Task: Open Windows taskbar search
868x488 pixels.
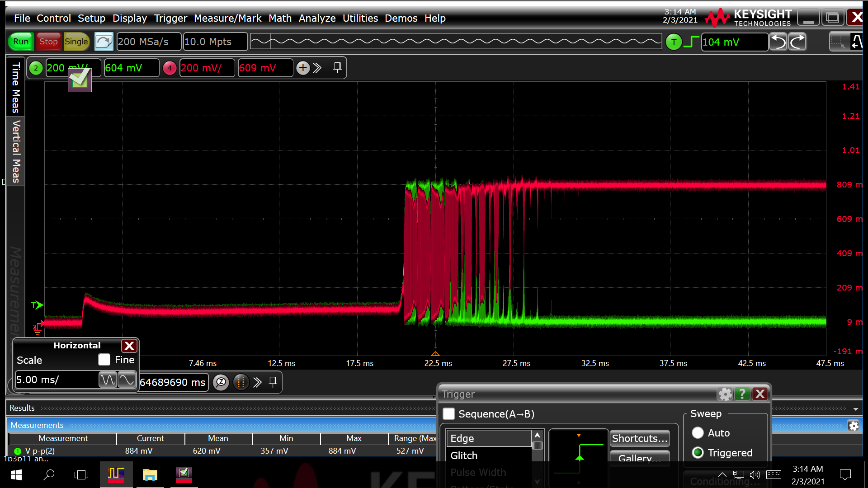Action: [49, 475]
